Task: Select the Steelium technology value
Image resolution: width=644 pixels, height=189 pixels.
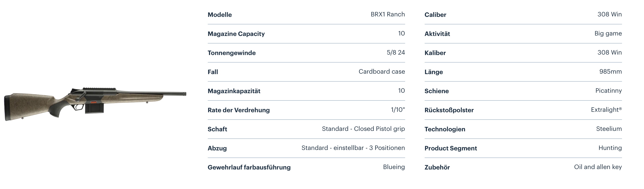Action: point(609,129)
